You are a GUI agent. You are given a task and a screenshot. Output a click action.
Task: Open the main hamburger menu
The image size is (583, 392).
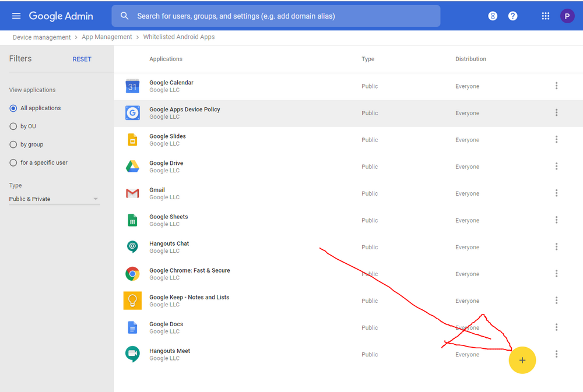point(16,16)
